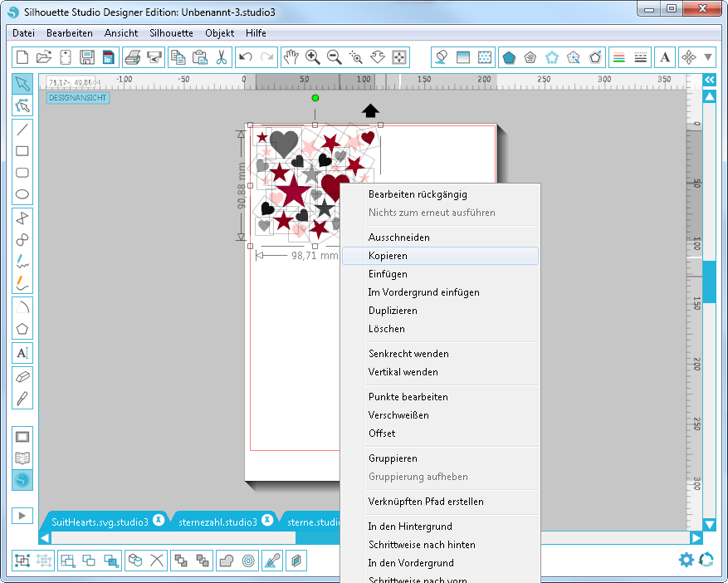This screenshot has height=583, width=728.
Task: Click the Zoom In magnifier icon
Action: click(x=313, y=57)
